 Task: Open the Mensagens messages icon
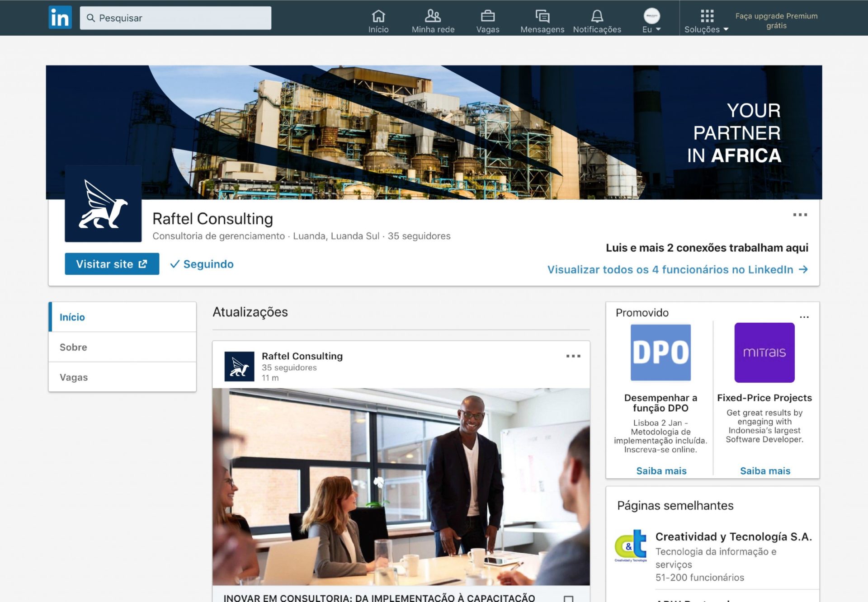542,16
